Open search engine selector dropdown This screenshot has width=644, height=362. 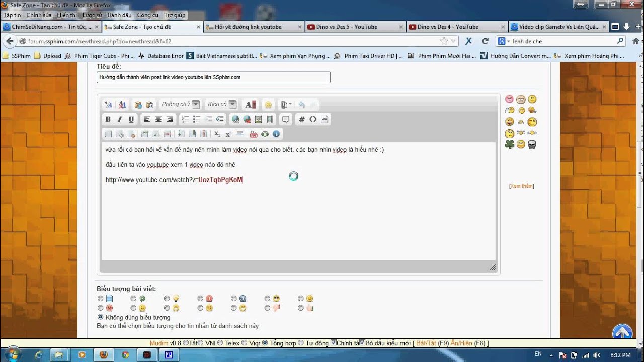tap(503, 41)
